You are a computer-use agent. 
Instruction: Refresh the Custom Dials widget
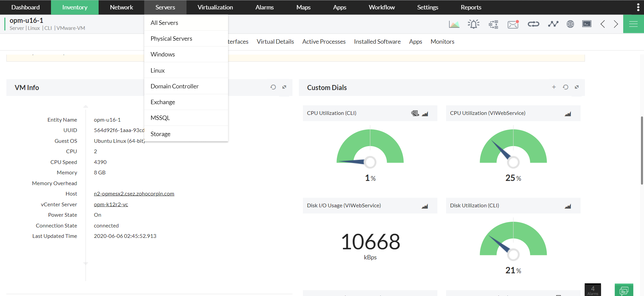click(x=566, y=87)
